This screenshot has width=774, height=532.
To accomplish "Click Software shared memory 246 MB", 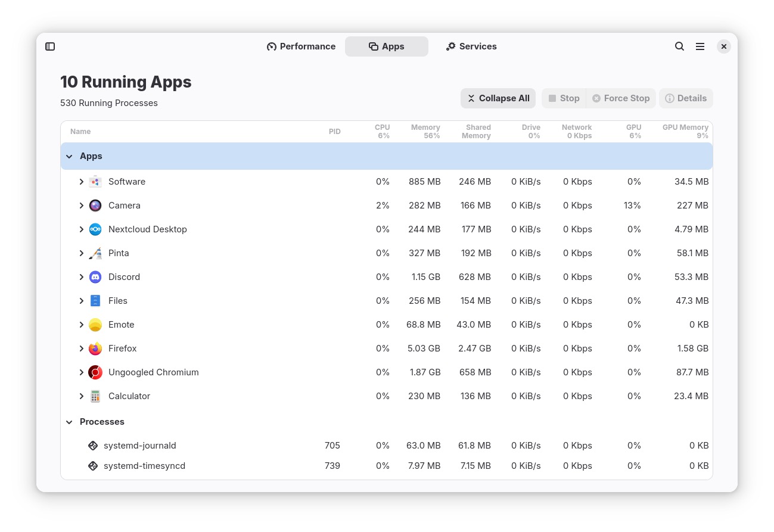I will 475,182.
